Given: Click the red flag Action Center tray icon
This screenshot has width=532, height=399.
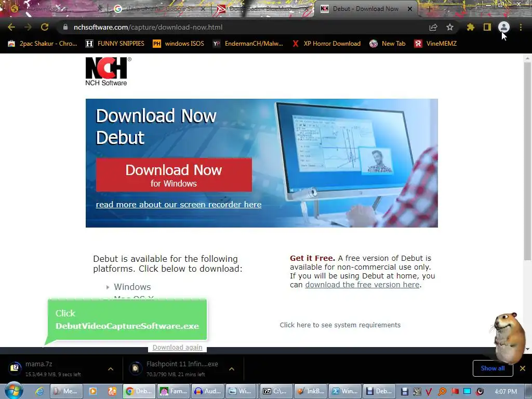Looking at the screenshot, I should (455, 392).
